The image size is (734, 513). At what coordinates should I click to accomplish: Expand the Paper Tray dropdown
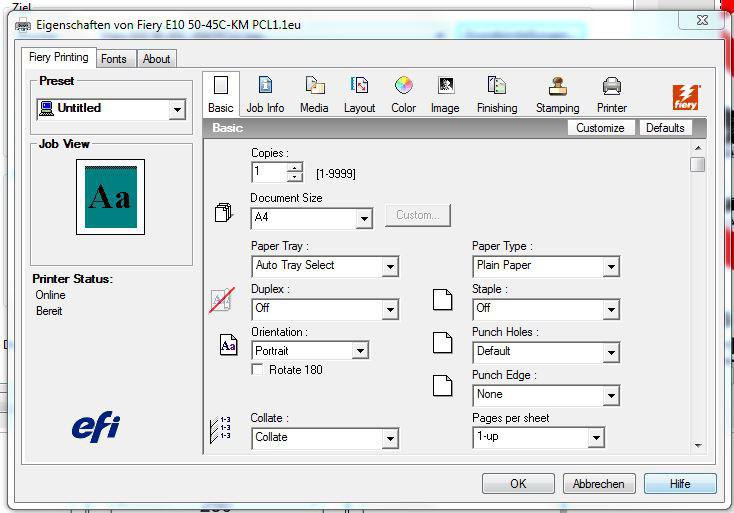(390, 267)
